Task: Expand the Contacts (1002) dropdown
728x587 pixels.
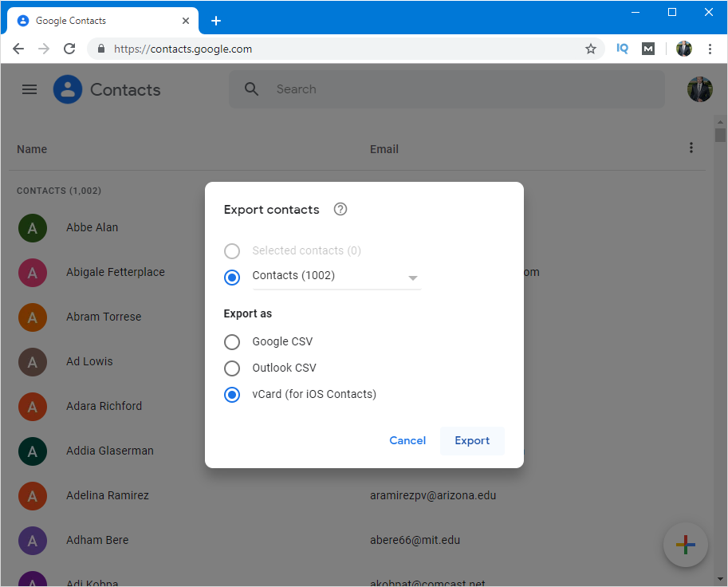Action: pyautogui.click(x=413, y=278)
